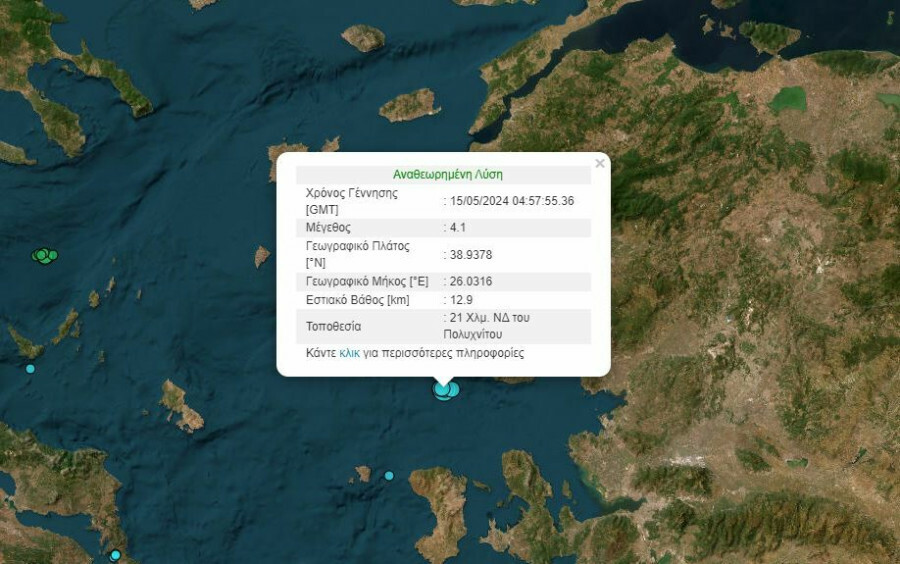The image size is (900, 564).
Task: Click the 'Χρόνος Γέννησης [GMT]' label
Action: coord(351,201)
